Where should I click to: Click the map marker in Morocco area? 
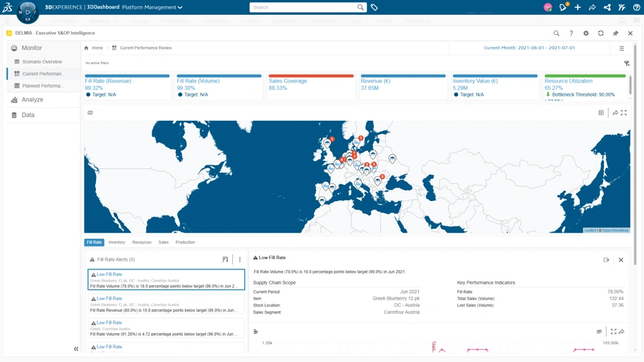[x=322, y=200]
